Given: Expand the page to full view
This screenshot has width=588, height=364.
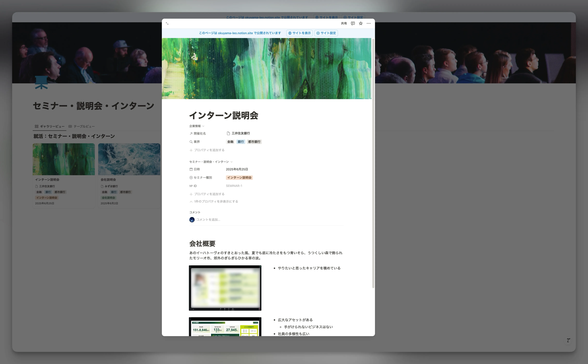Looking at the screenshot, I should click(x=167, y=23).
